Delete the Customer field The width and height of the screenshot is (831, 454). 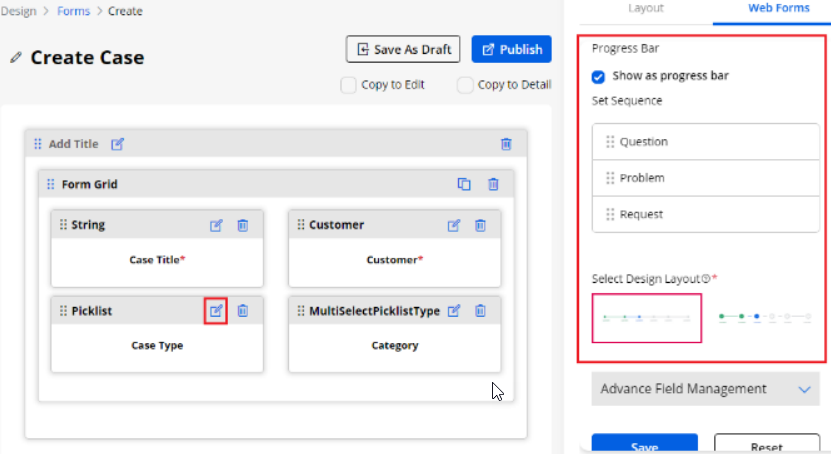tap(481, 226)
